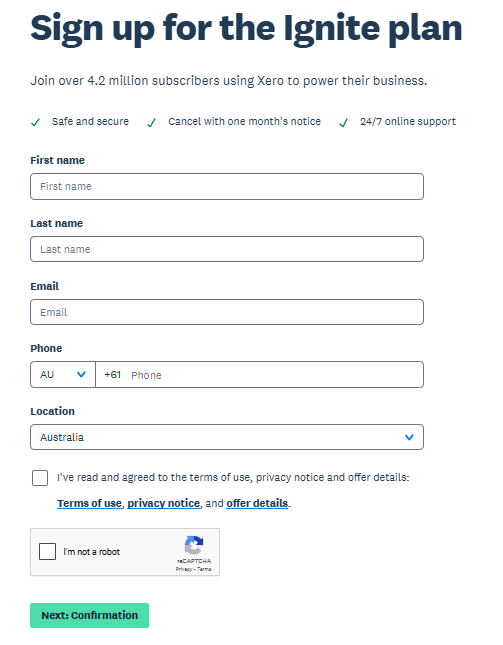Viewport: 503px width, 645px height.
Task: Open the privacy notice link
Action: click(163, 503)
